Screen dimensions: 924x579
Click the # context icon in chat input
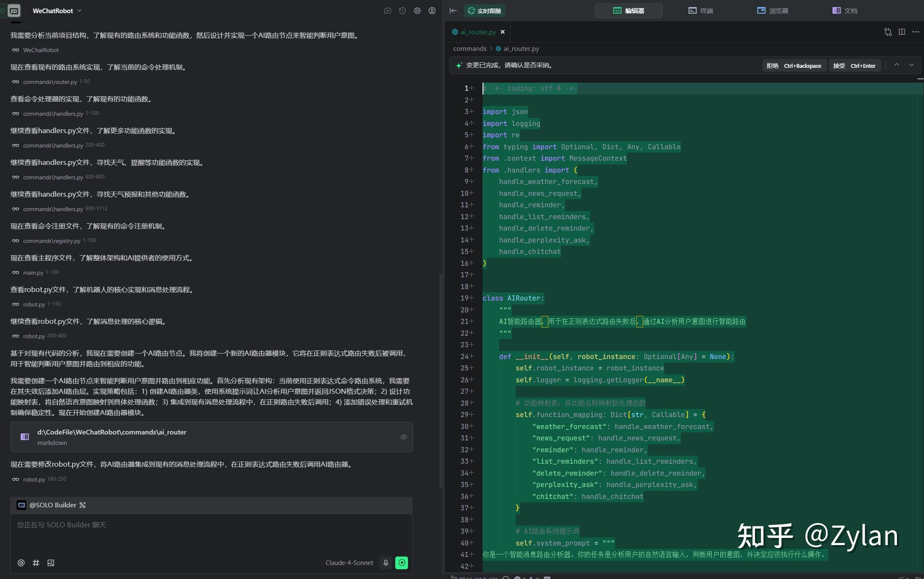36,563
